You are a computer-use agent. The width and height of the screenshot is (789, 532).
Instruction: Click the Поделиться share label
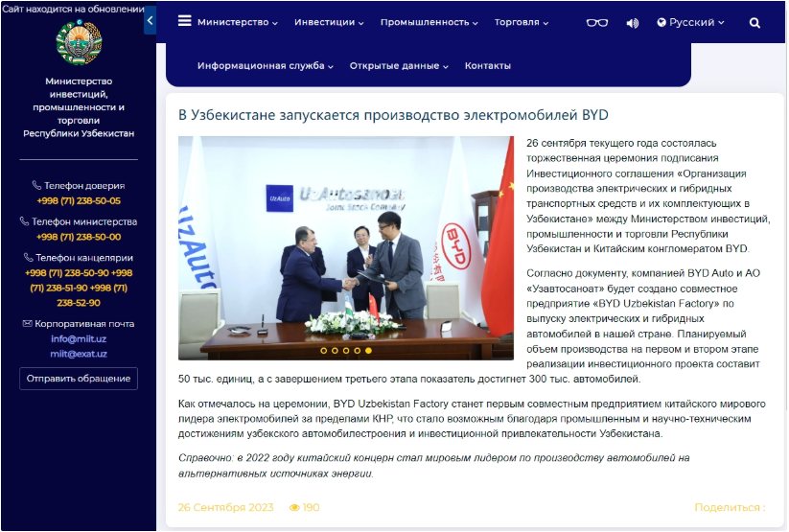pyautogui.click(x=730, y=507)
